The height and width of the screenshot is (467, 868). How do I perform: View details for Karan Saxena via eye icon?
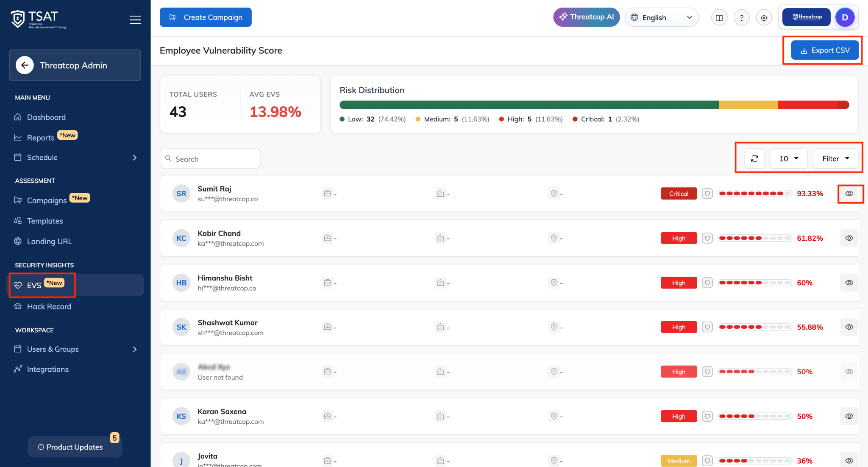(x=849, y=416)
